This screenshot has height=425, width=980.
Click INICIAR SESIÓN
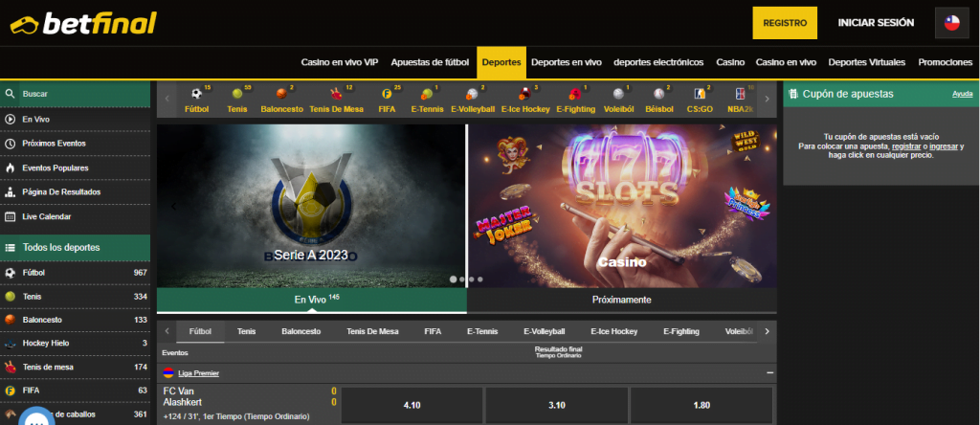(876, 23)
